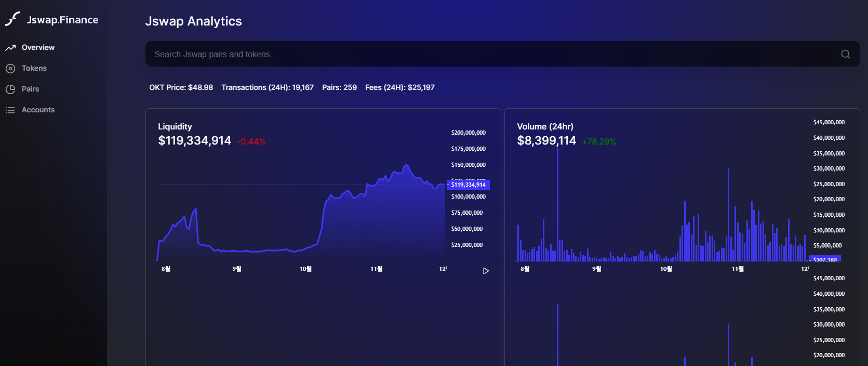Viewport: 868px width, 366px height.
Task: Click the OKT Price: $48.98 text
Action: [181, 87]
